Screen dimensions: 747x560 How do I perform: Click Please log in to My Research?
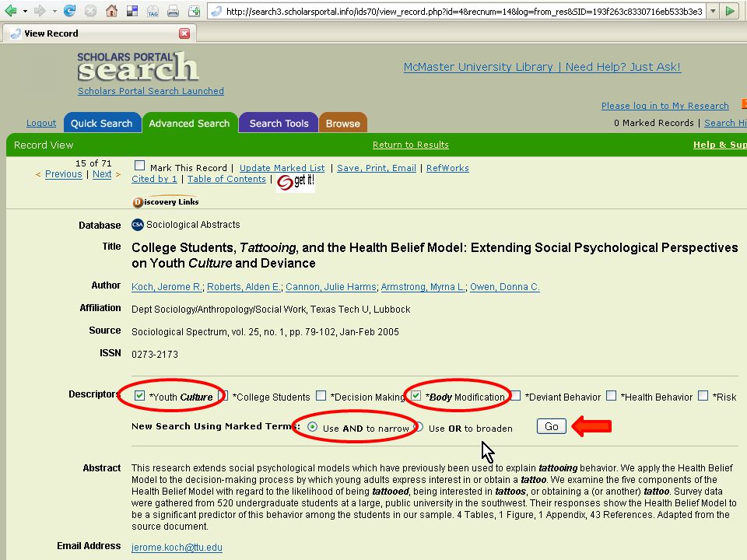[x=665, y=106]
